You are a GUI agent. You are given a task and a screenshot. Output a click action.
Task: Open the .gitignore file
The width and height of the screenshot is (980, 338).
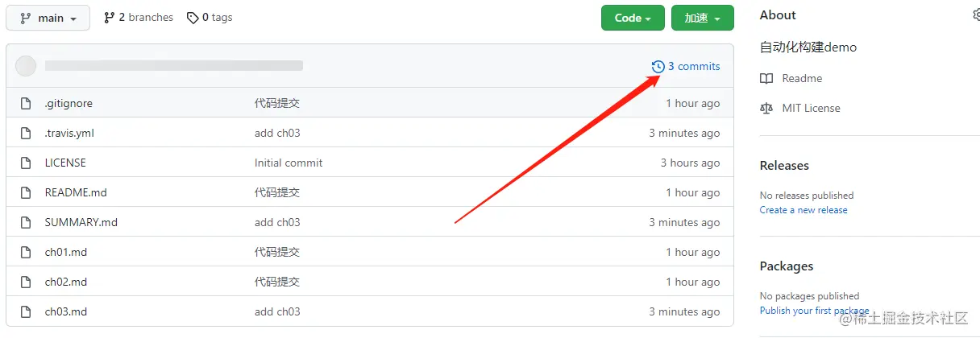[69, 103]
